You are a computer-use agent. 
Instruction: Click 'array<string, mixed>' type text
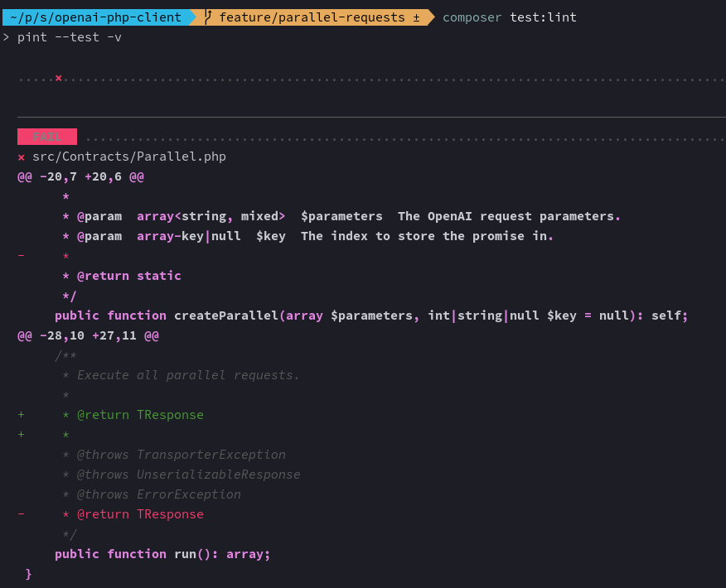(x=211, y=216)
